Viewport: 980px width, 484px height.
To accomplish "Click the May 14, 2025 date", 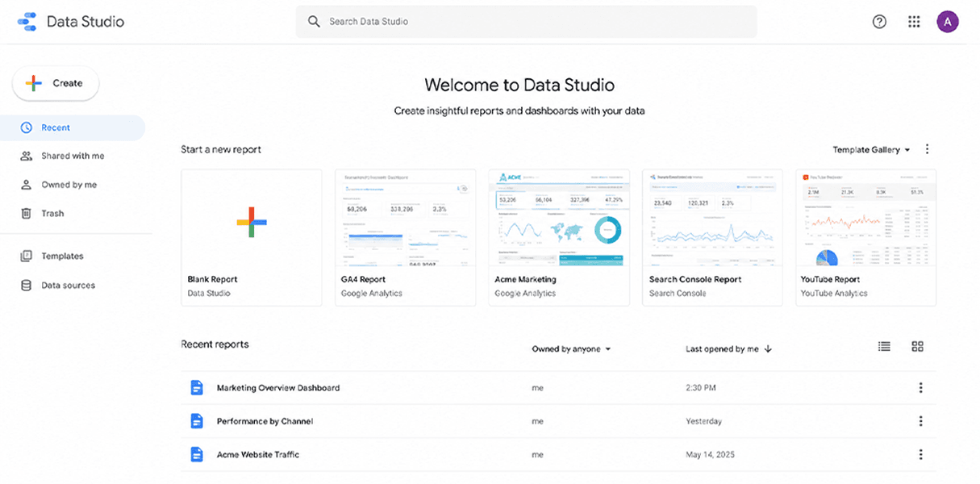I will [711, 454].
